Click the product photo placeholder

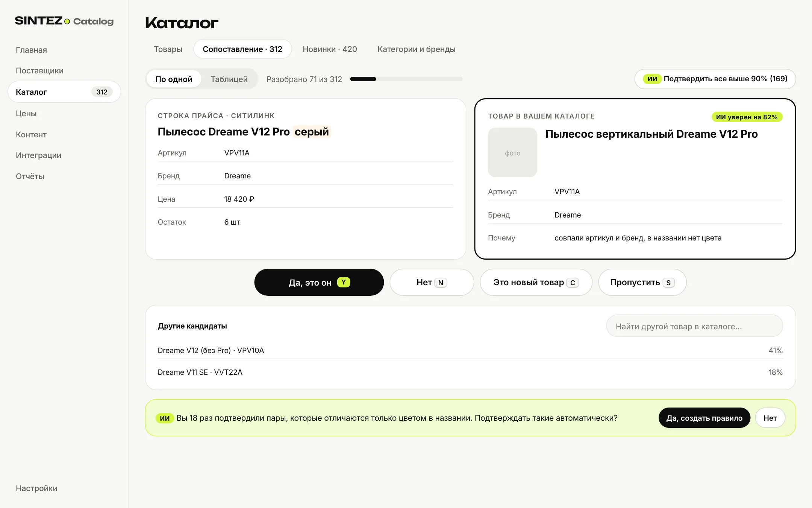(512, 152)
